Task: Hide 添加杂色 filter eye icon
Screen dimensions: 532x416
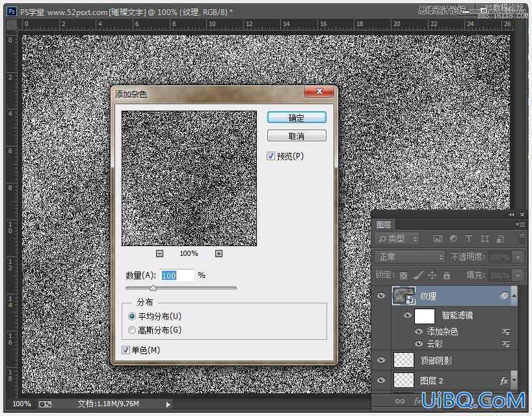Action: point(419,331)
